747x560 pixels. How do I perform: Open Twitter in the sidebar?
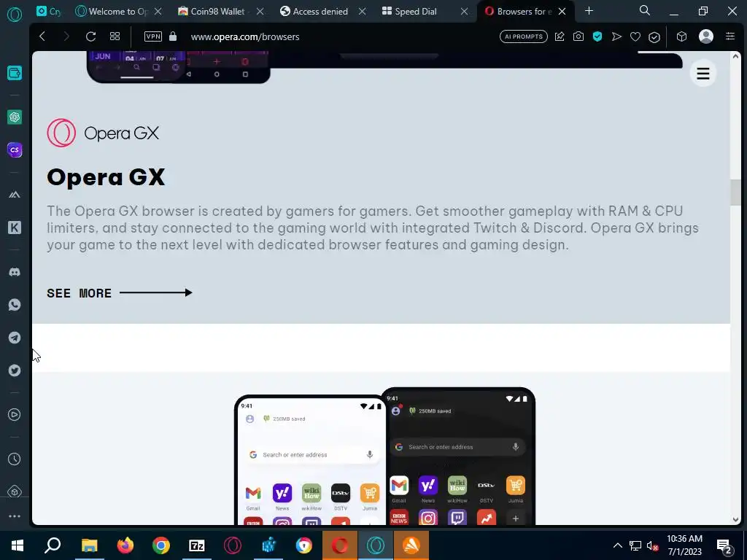tap(15, 370)
